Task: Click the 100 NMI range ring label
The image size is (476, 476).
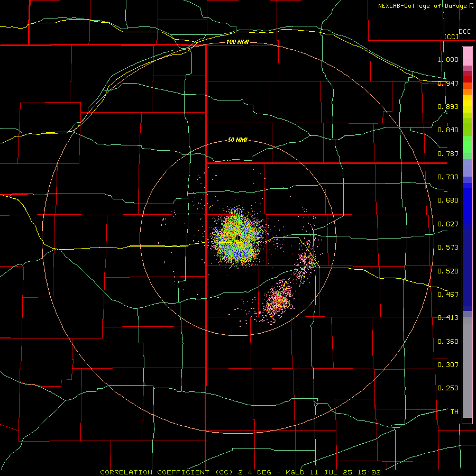Action: coord(237,42)
